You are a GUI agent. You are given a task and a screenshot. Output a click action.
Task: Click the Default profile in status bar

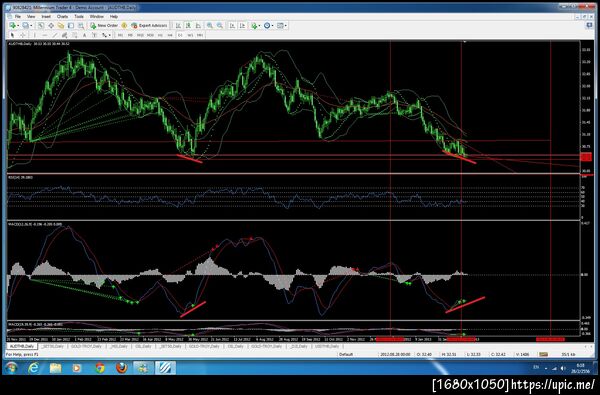click(346, 354)
